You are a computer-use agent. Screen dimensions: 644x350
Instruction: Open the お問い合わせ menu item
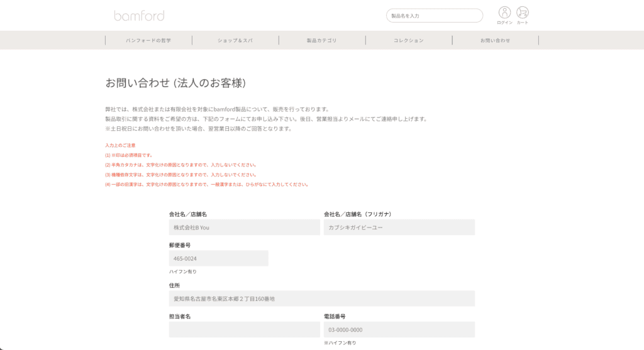coord(496,40)
